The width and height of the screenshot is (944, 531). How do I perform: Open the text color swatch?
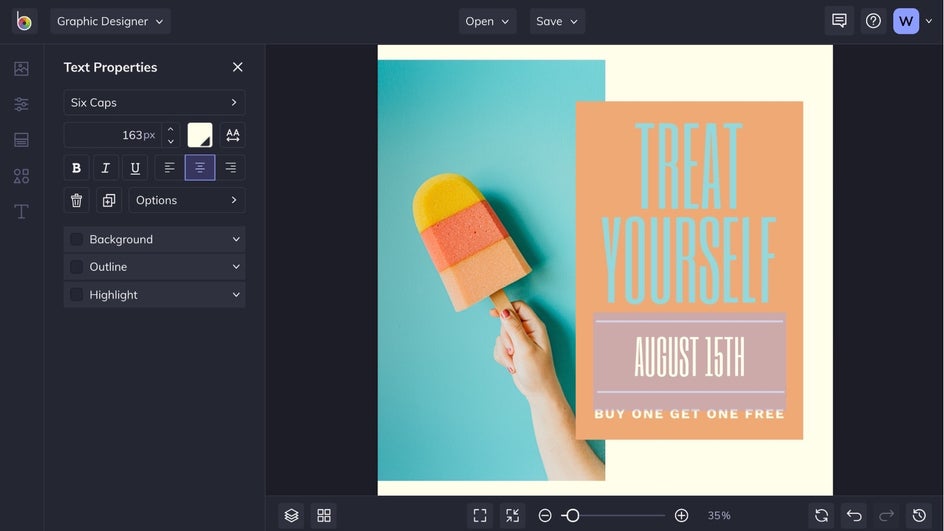coord(200,135)
